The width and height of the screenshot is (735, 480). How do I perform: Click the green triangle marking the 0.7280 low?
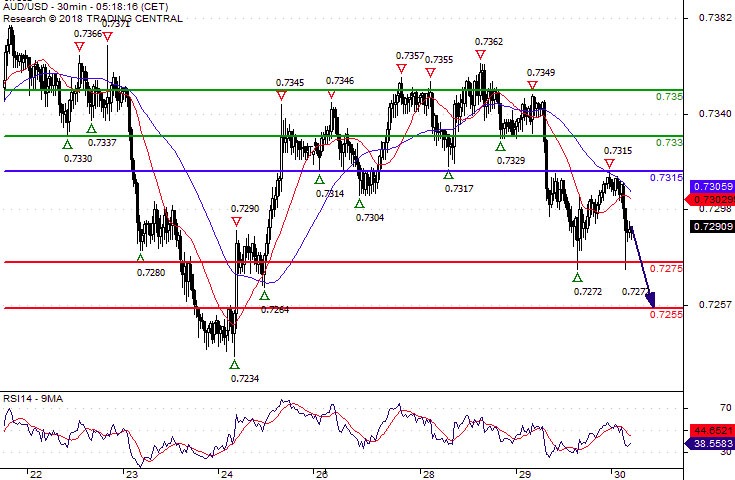pyautogui.click(x=140, y=257)
